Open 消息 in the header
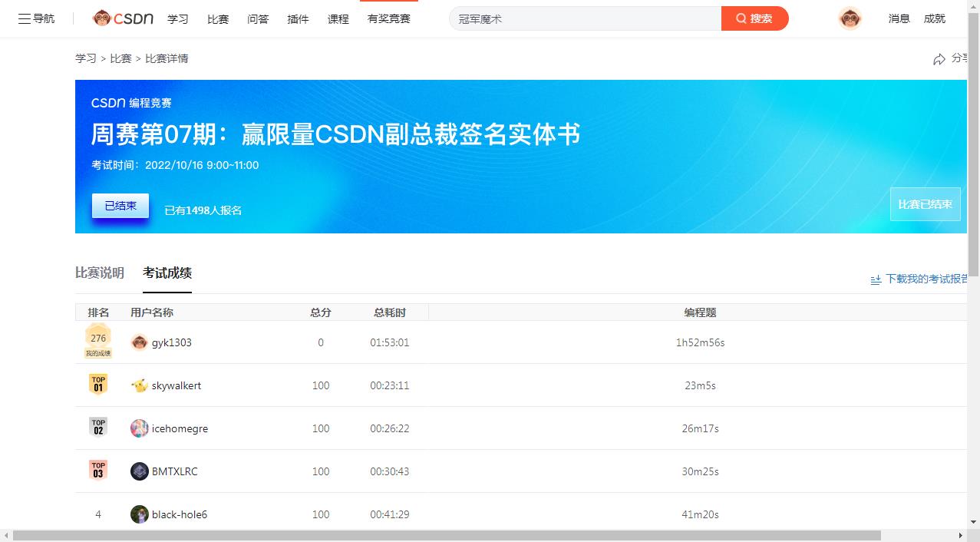Screen dimensions: 980x542 click(899, 18)
